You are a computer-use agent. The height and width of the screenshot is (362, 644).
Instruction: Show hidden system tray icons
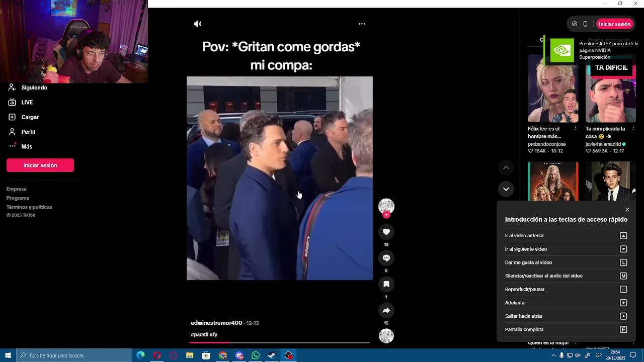click(554, 355)
